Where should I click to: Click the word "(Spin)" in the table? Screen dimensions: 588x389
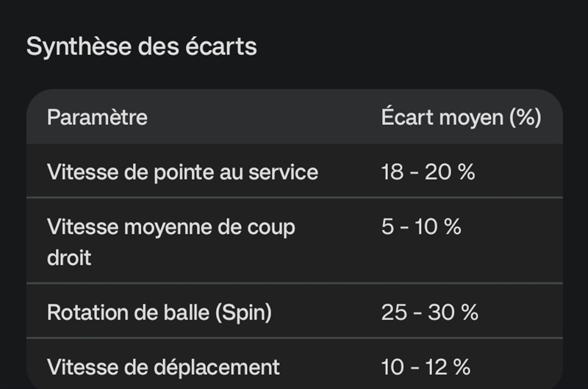pos(243,312)
